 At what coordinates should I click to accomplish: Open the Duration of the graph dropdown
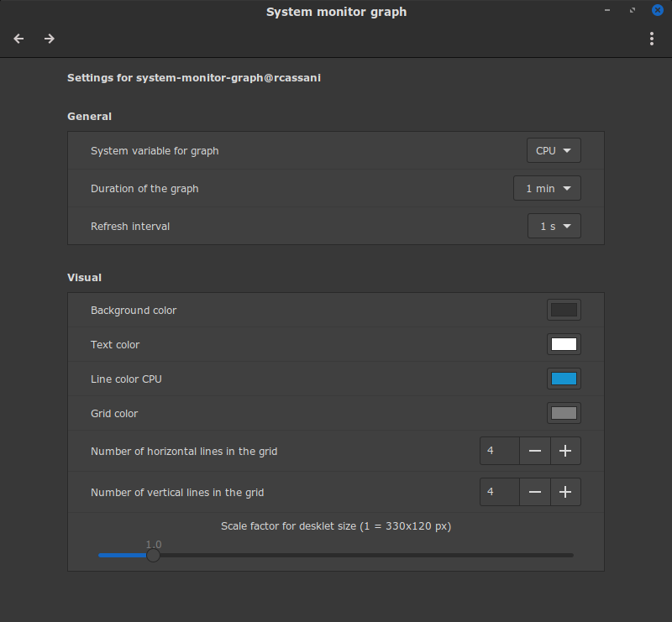[548, 188]
